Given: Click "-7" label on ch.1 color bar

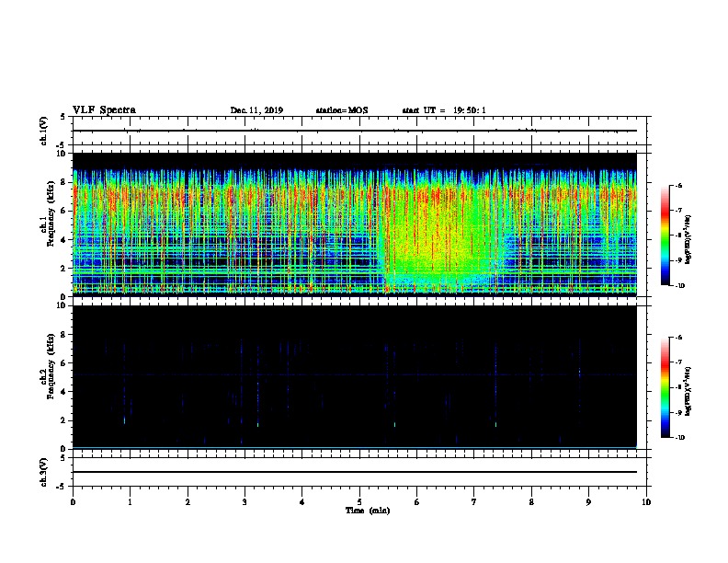Looking at the screenshot, I should pos(678,210).
